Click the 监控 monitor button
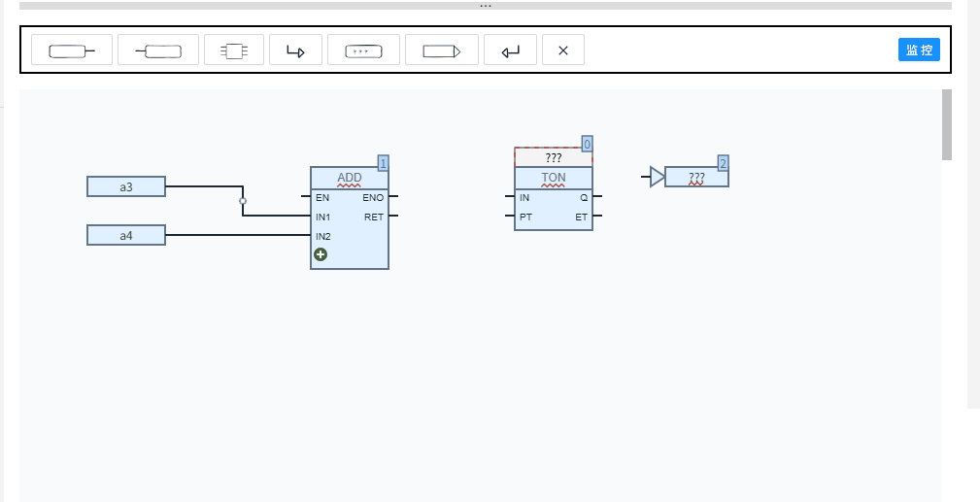980x502 pixels. [919, 50]
